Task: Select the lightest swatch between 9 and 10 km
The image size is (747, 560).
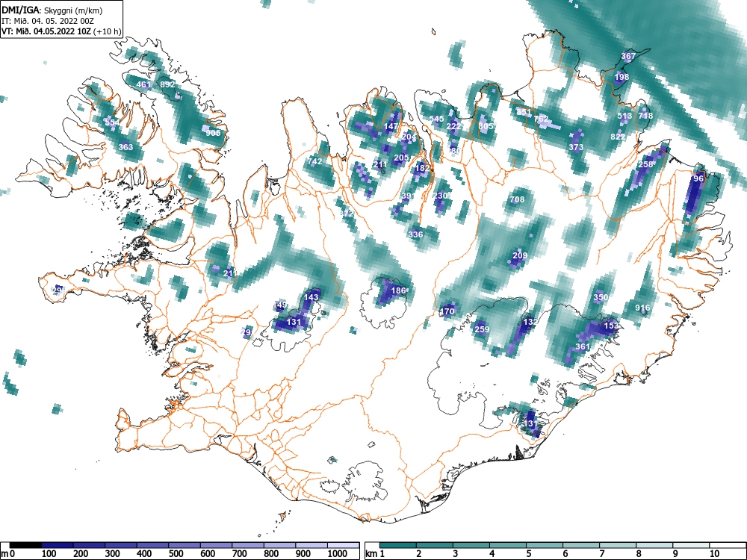Action: 691,545
